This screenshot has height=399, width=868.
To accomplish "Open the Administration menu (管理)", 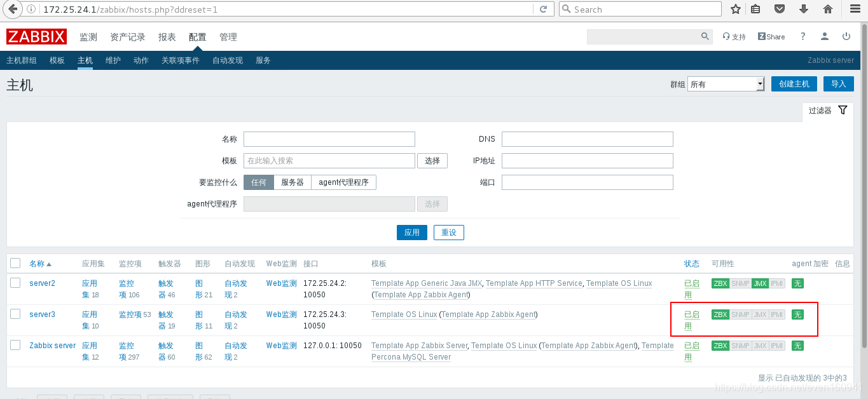I will (228, 37).
